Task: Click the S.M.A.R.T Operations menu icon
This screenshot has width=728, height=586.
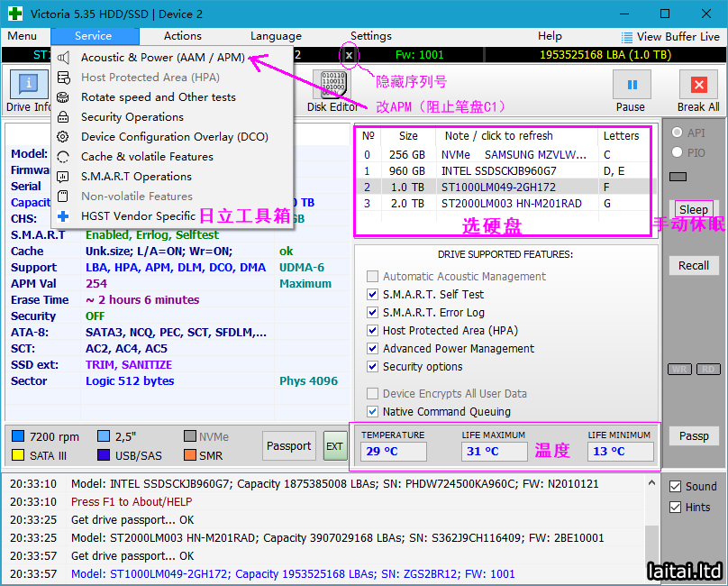Action: [x=62, y=177]
